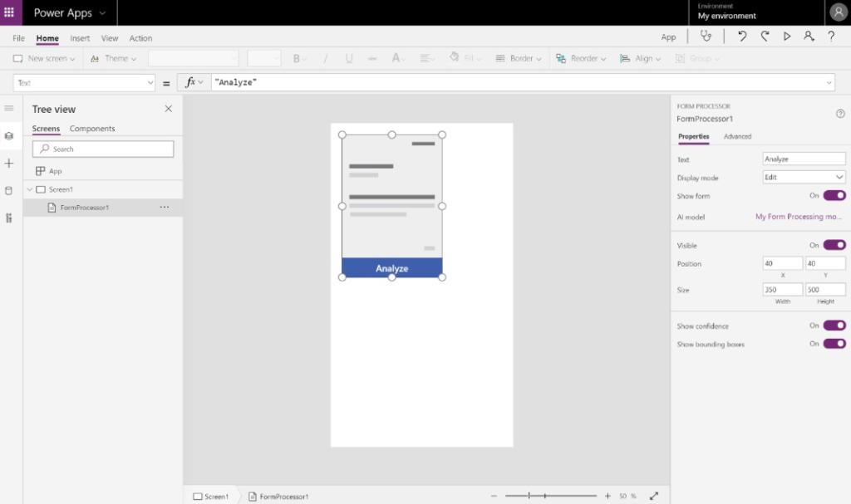This screenshot has height=504, width=851.
Task: Turn off the Visible toggle
Action: point(834,246)
